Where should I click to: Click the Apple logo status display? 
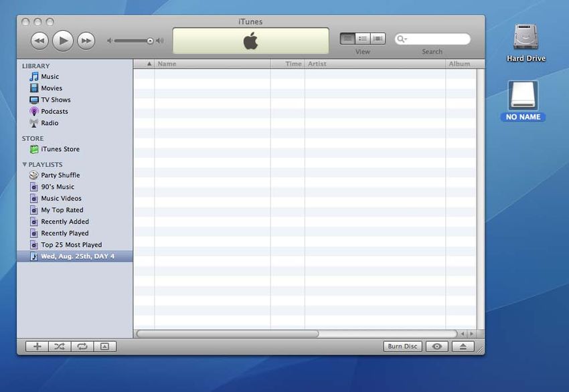point(251,41)
